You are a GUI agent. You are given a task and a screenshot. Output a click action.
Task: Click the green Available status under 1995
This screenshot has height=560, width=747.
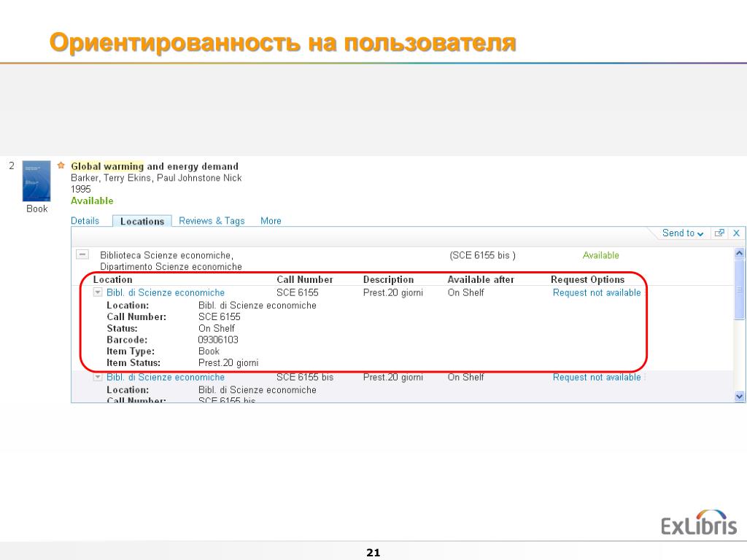point(92,201)
